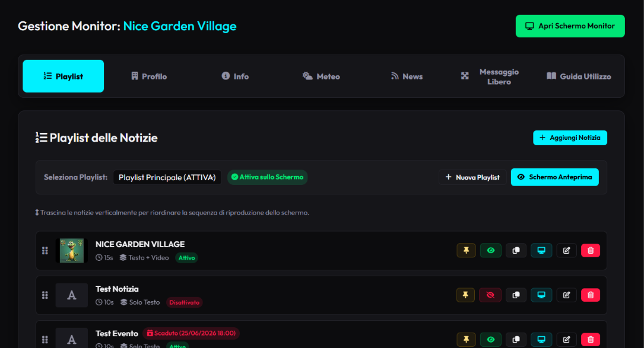Click the Testo + Video type label
This screenshot has width=644, height=348.
[x=144, y=258]
